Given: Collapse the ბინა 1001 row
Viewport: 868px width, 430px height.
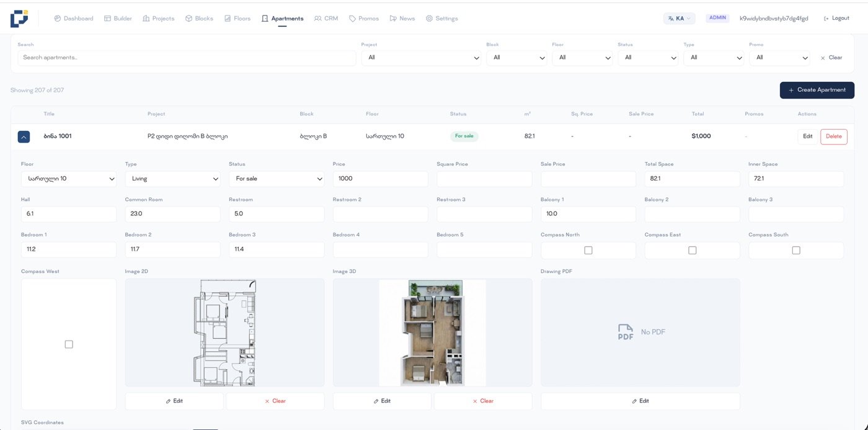Looking at the screenshot, I should [x=24, y=137].
